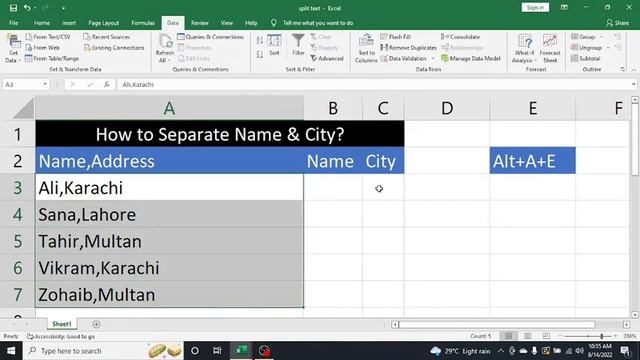
Task: Click the Undo arrow icon
Action: pyautogui.click(x=27, y=8)
